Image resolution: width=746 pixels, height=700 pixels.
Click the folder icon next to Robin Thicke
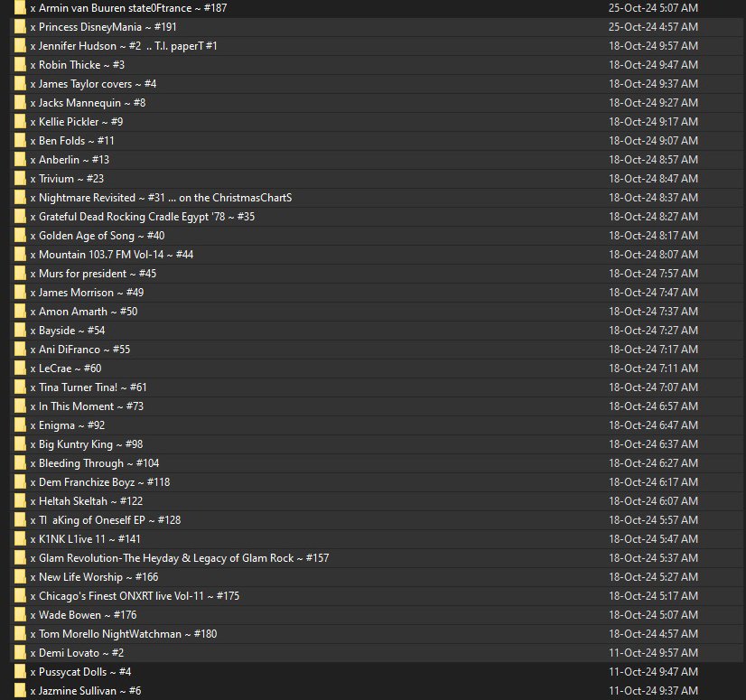click(20, 65)
